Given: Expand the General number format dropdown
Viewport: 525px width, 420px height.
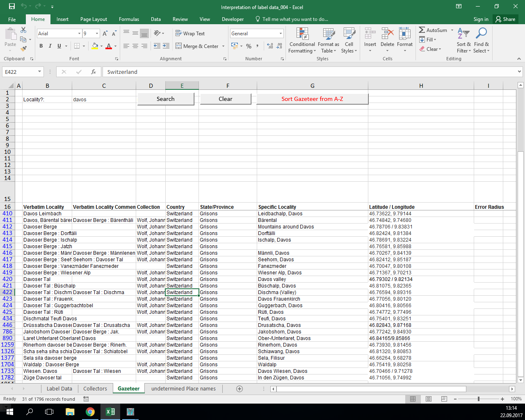Looking at the screenshot, I should click(x=281, y=34).
